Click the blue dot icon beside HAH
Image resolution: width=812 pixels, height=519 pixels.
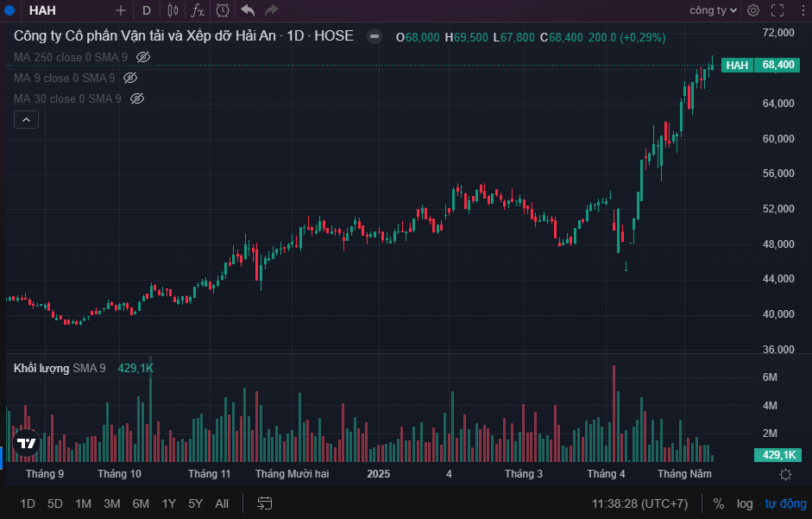tap(9, 10)
